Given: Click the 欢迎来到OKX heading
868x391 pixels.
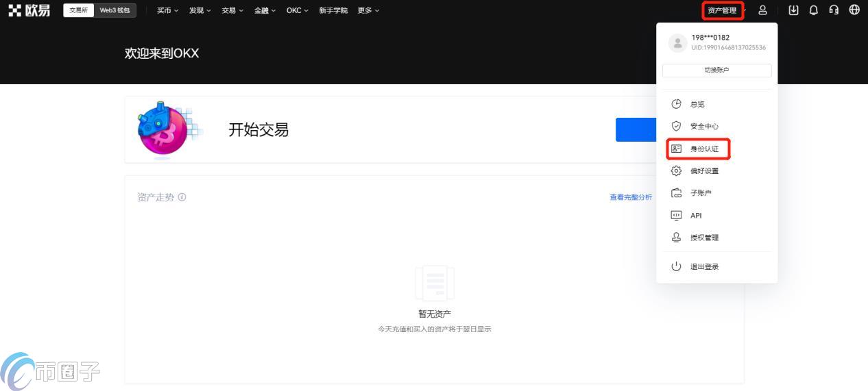Looking at the screenshot, I should [162, 53].
